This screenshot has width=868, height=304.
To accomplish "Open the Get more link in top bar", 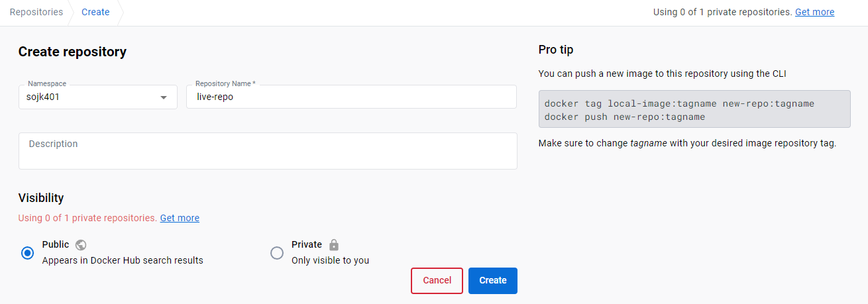I will point(814,12).
